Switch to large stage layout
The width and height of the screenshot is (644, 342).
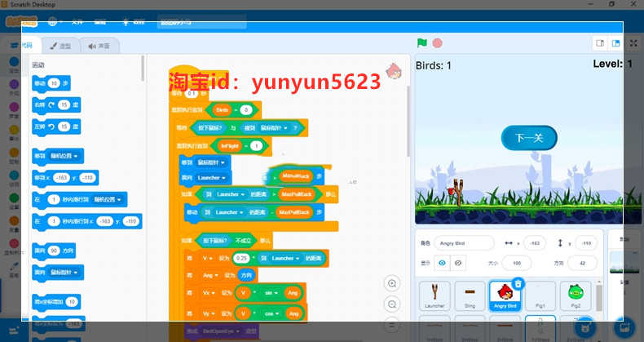click(x=615, y=43)
